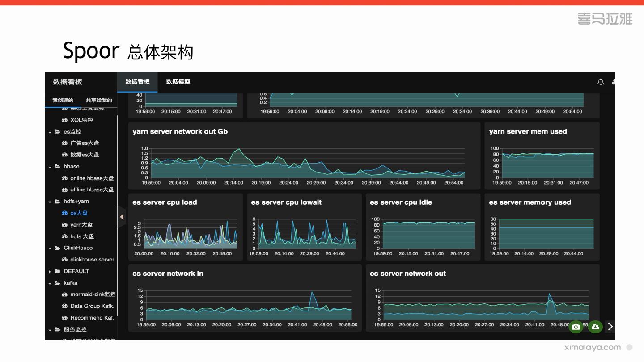The image size is (644, 362).
Task: Open the os大盘 dashboard
Action: (79, 213)
